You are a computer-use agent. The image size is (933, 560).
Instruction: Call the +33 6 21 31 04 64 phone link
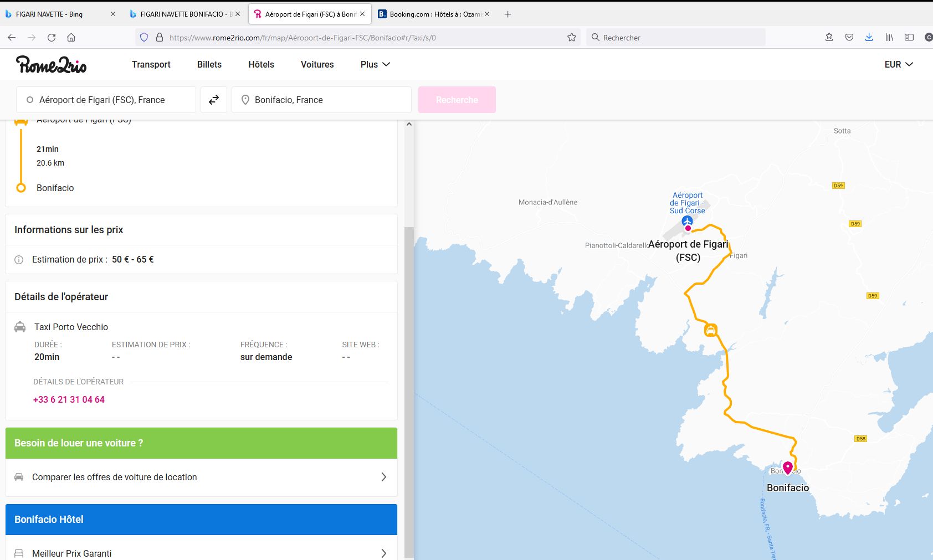pyautogui.click(x=69, y=399)
